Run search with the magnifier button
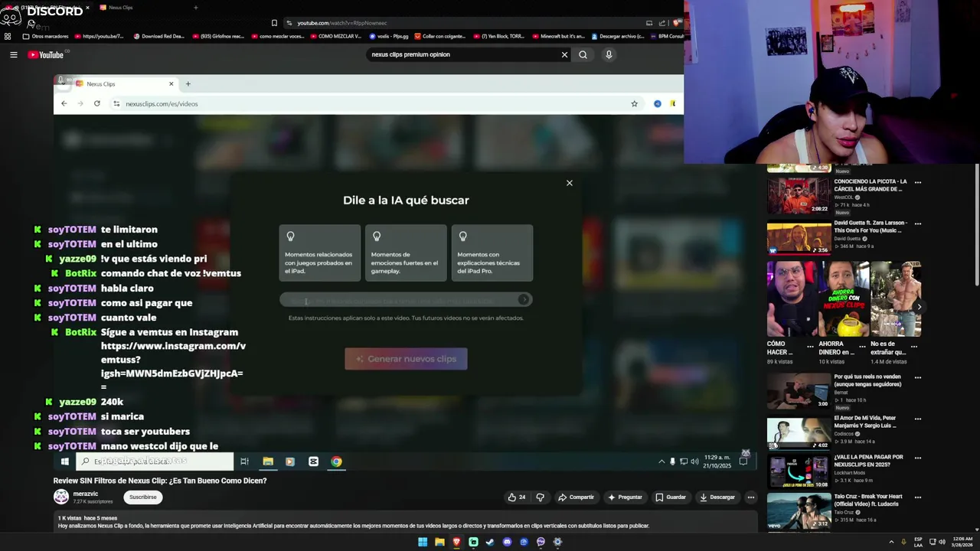The width and height of the screenshot is (980, 551). [x=583, y=54]
